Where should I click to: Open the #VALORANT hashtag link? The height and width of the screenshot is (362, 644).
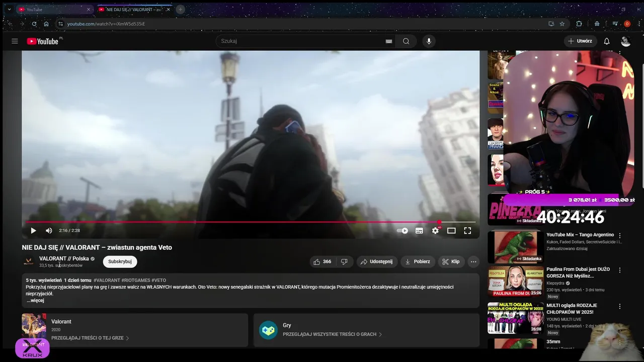(107, 281)
